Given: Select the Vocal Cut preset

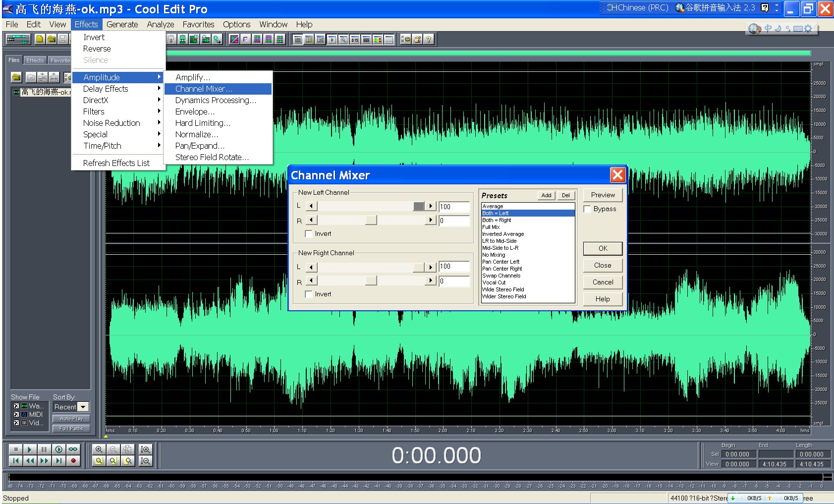Looking at the screenshot, I should [528, 282].
